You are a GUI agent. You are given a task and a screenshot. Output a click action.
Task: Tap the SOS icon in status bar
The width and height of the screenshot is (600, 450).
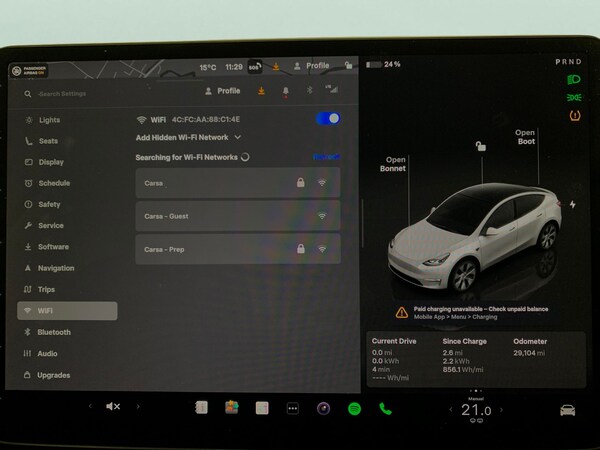(254, 67)
